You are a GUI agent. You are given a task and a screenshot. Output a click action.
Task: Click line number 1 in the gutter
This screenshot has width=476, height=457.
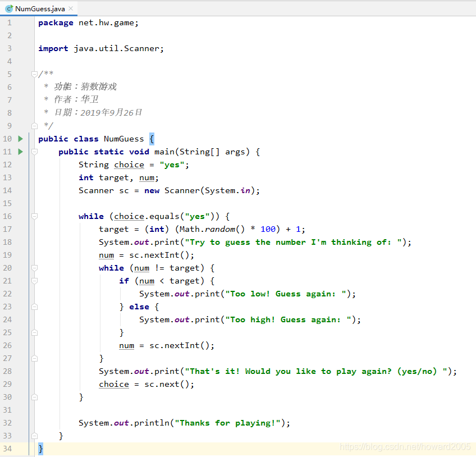pos(10,23)
